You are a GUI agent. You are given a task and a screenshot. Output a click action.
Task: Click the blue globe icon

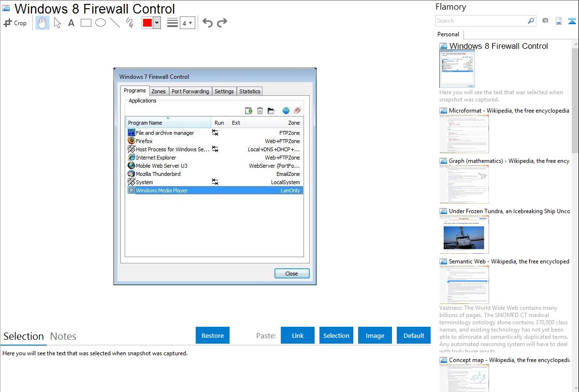[286, 111]
